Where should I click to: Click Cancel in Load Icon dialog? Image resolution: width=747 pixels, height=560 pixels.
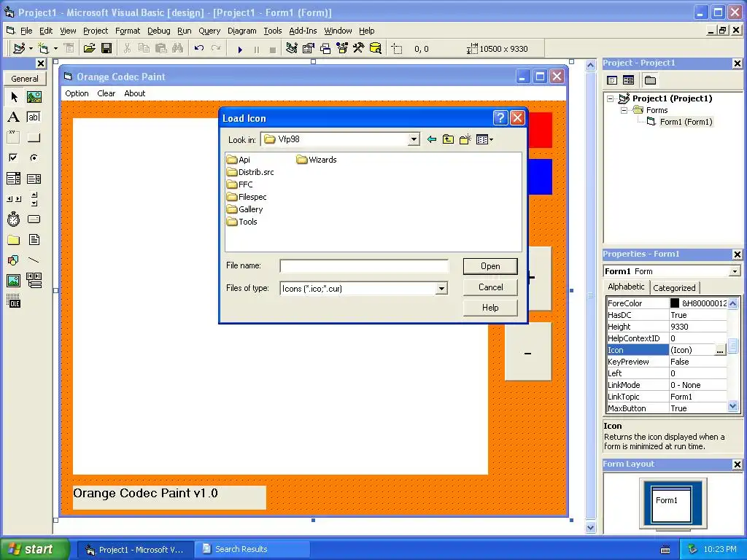[490, 287]
